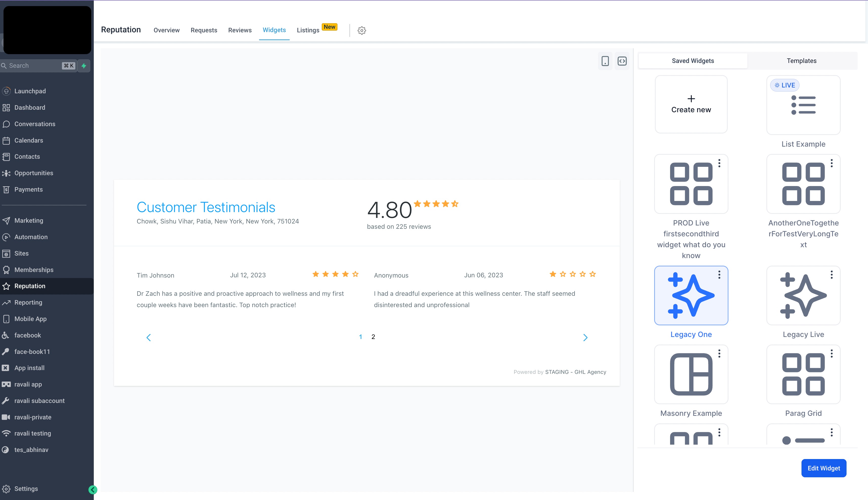
Task: Go to review page 2
Action: (373, 337)
